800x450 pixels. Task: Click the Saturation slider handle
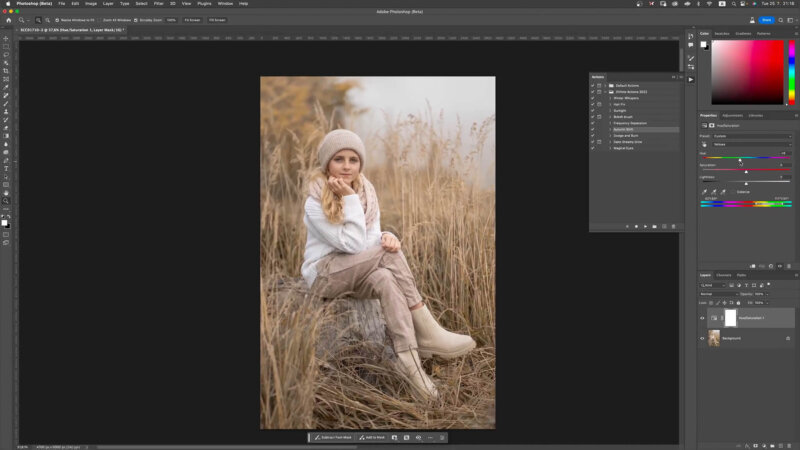tap(746, 171)
